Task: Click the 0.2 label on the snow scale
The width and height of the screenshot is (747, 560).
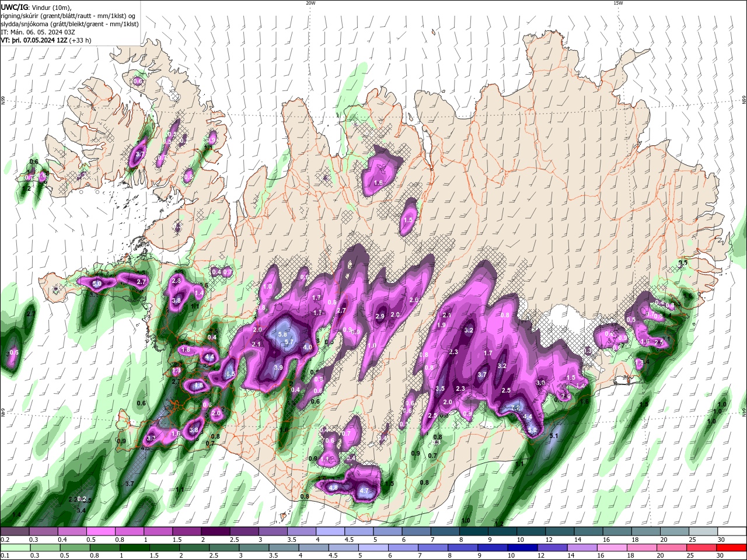Action: [x=5, y=540]
